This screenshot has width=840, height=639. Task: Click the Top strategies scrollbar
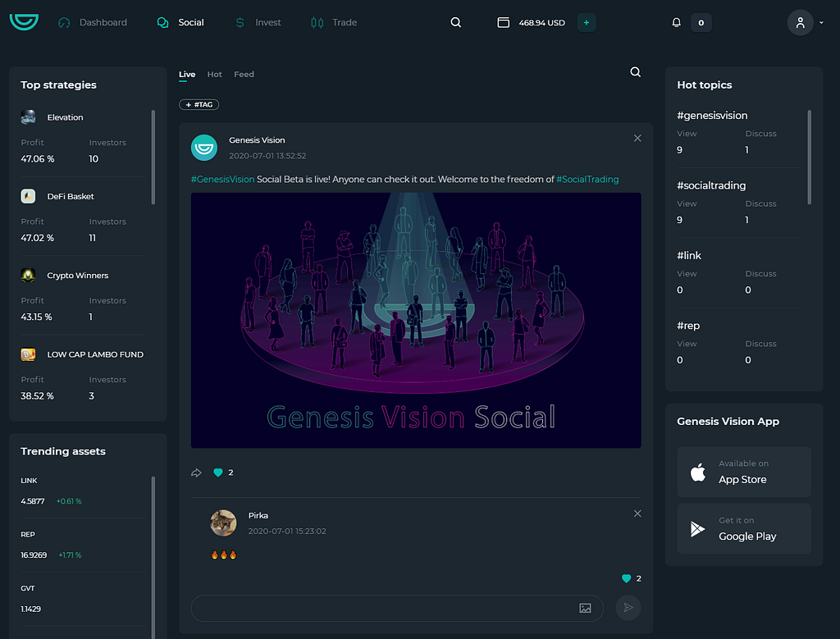[x=153, y=157]
